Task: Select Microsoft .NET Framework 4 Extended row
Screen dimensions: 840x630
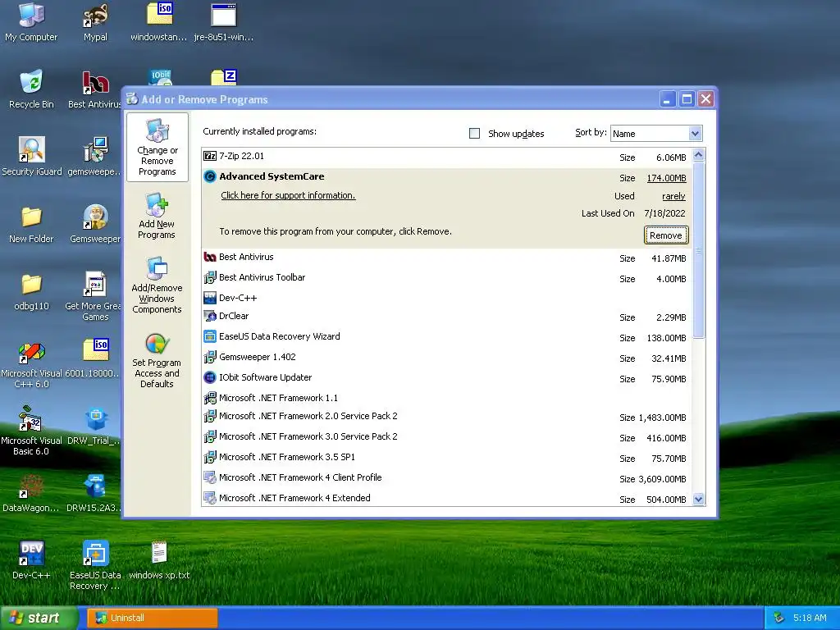Action: 446,498
